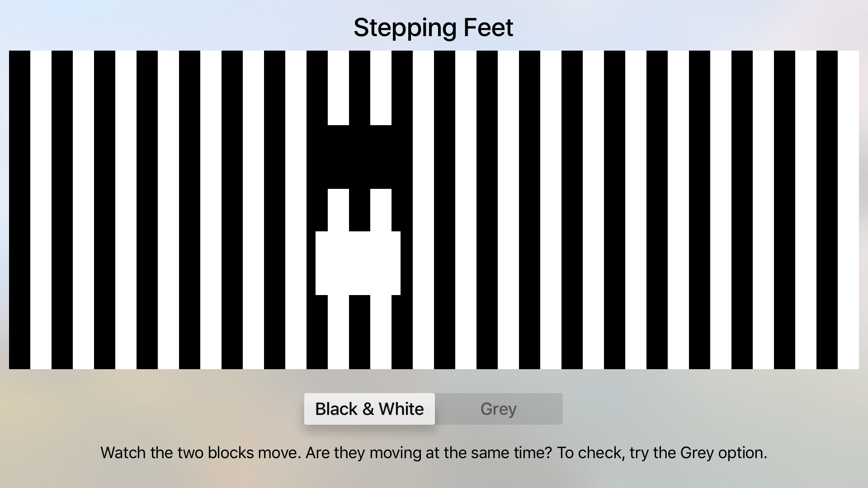The image size is (868, 488).
Task: Click the left white segment between the two blocks
Action: tap(338, 210)
